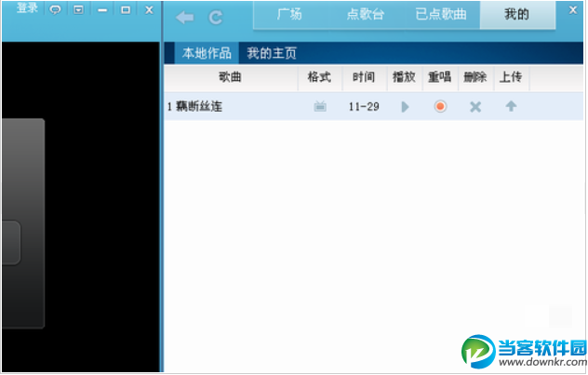Go back with the left arrow
The image size is (588, 375).
184,18
